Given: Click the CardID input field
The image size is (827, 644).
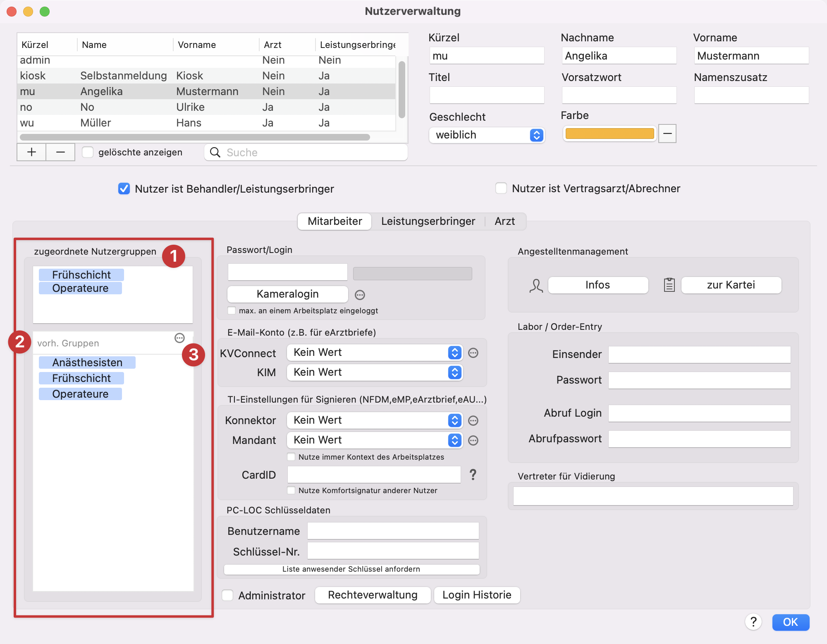Looking at the screenshot, I should point(374,475).
